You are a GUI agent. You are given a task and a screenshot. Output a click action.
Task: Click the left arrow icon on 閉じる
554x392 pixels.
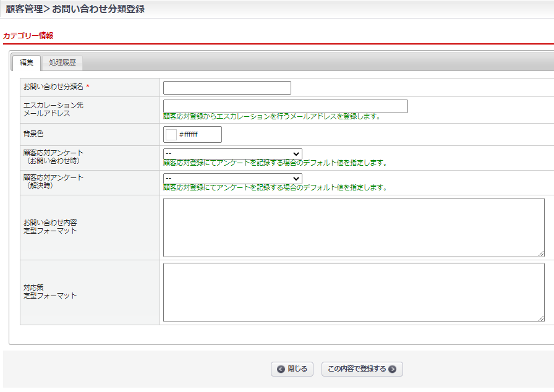281,369
